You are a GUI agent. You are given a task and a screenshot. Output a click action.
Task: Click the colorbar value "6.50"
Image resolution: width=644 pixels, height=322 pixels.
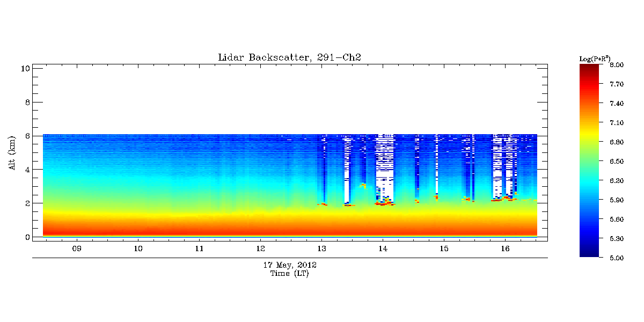[x=617, y=162]
